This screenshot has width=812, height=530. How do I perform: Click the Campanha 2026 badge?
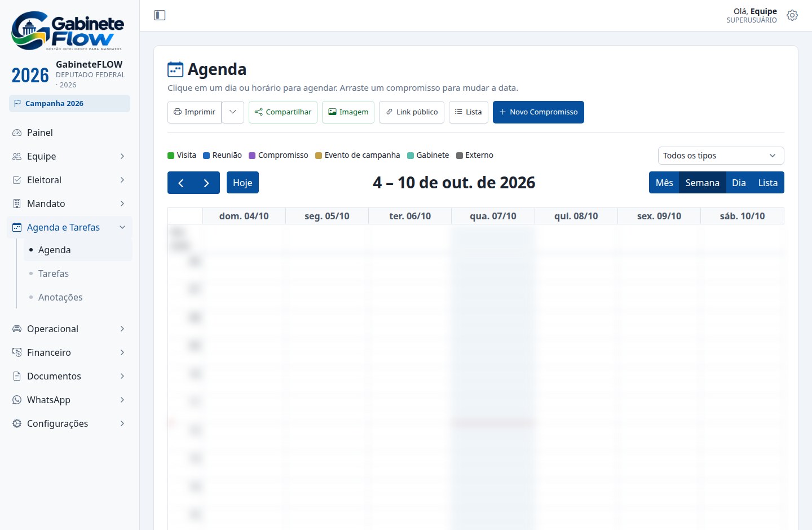pos(69,103)
